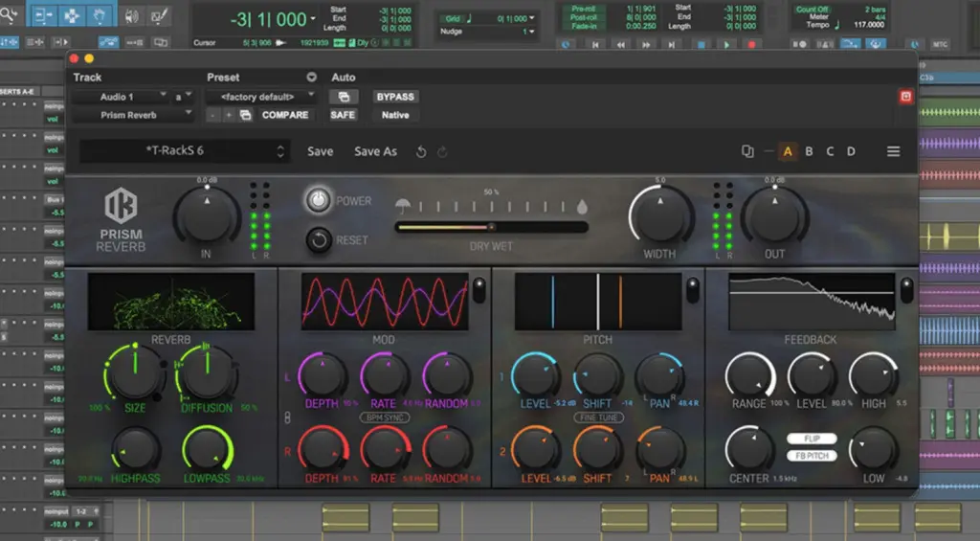The width and height of the screenshot is (980, 541).
Task: Click the BPM SYNC button
Action: point(383,417)
